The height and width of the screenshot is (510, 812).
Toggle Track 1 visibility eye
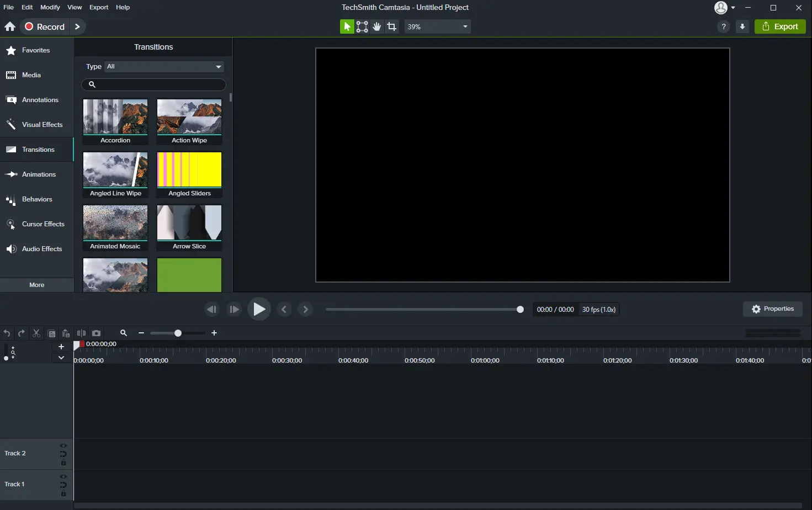pos(63,477)
